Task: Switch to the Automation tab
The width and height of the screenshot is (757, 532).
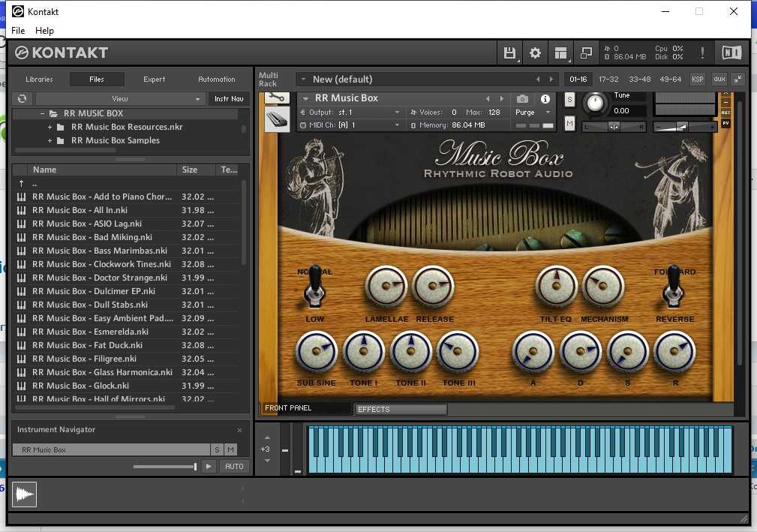Action: [216, 80]
